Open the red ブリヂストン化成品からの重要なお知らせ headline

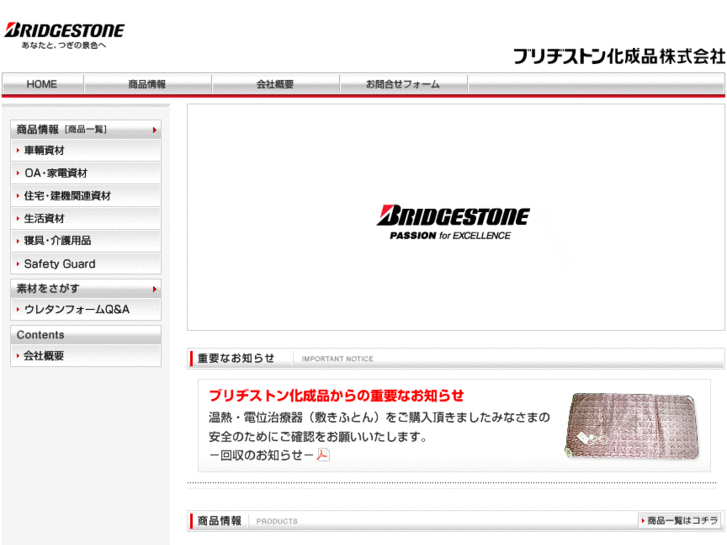pyautogui.click(x=336, y=396)
